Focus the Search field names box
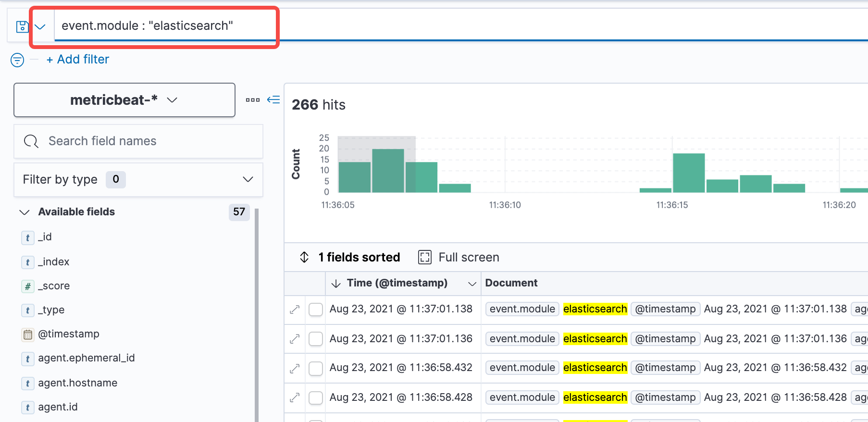The width and height of the screenshot is (868, 422). (138, 141)
